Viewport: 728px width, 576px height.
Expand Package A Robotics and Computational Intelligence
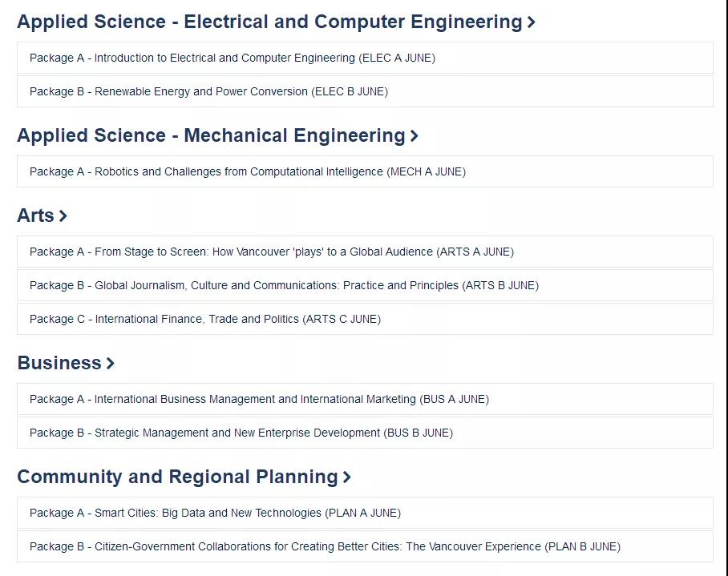point(365,171)
